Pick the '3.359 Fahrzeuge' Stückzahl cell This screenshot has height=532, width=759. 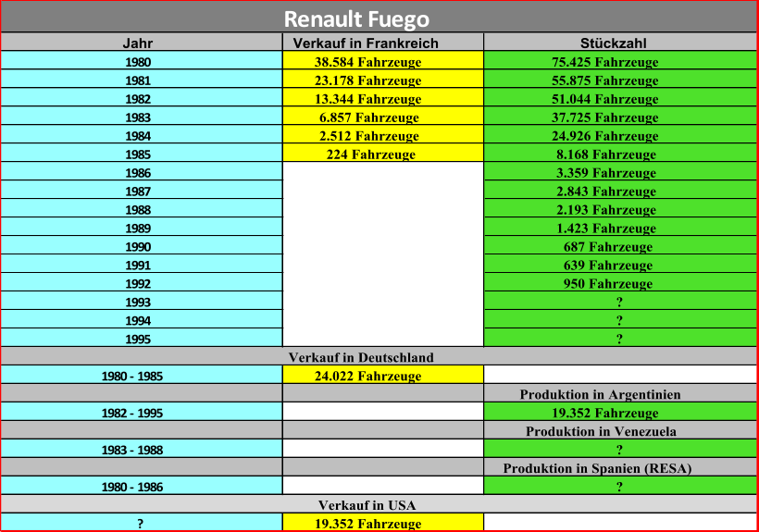(620, 171)
